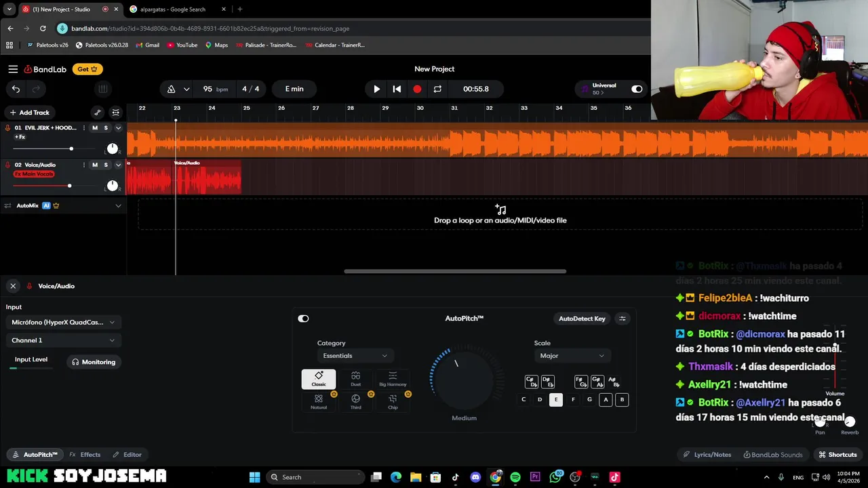Expand the AutoMix section
This screenshot has width=868, height=488.
pos(118,205)
